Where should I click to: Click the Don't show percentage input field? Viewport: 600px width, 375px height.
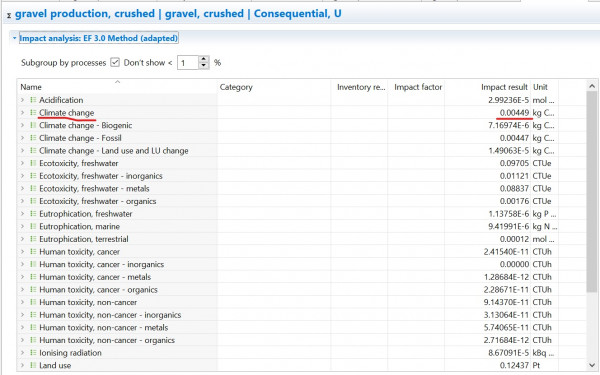pyautogui.click(x=188, y=63)
